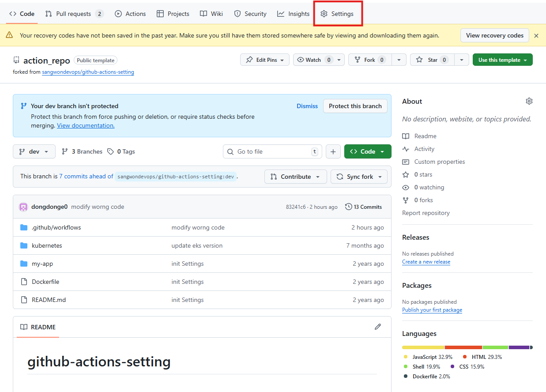This screenshot has width=546, height=392.
Task: Dismiss the branch protection notice
Action: tap(307, 106)
